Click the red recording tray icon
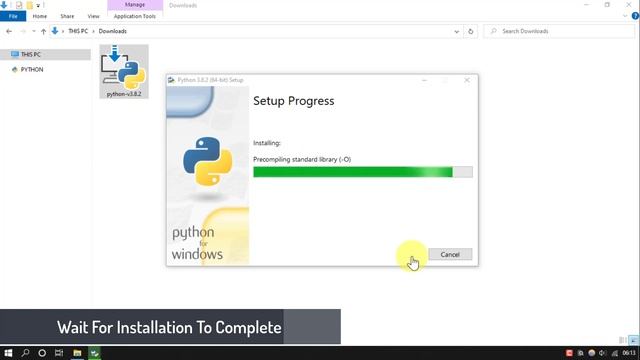640x360 pixels. (569, 353)
